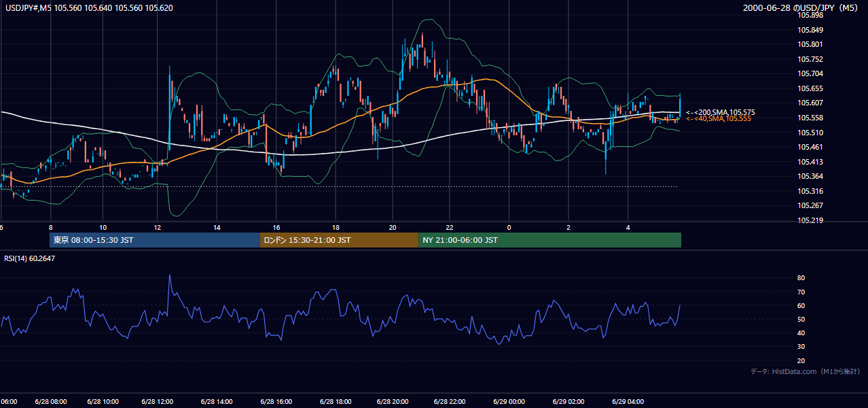This screenshot has height=408, width=868.
Task: Click hour marker 16 under the price chart
Action: point(276,228)
